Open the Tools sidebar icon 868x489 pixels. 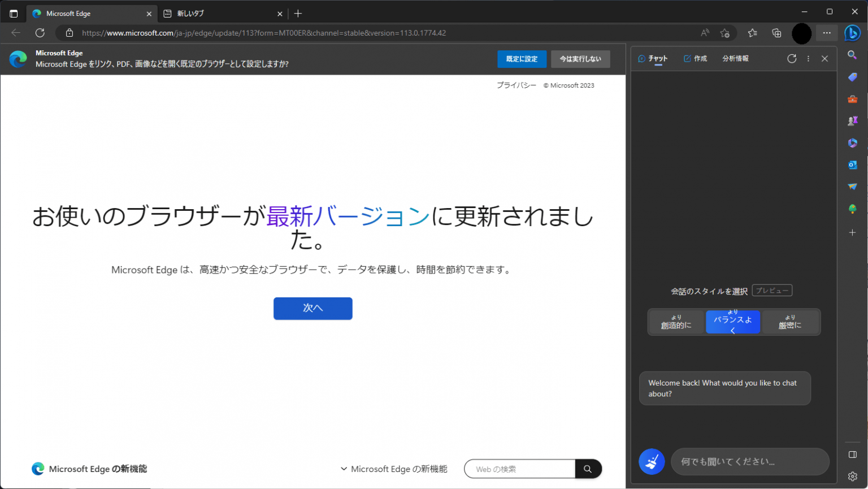853,99
